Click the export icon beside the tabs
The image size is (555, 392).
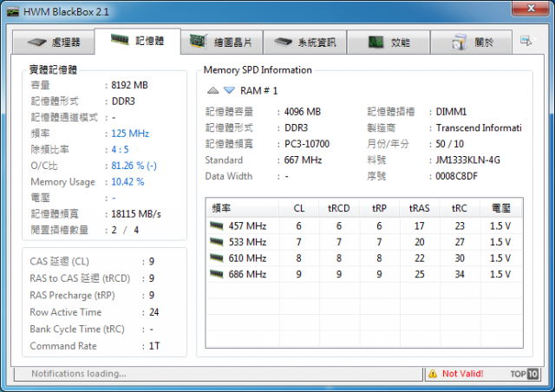tap(526, 41)
